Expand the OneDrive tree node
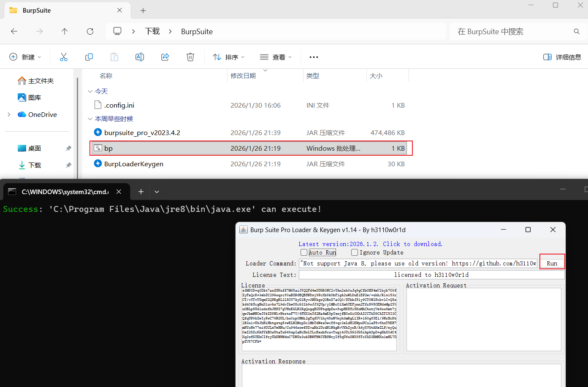588x387 pixels. tap(9, 114)
